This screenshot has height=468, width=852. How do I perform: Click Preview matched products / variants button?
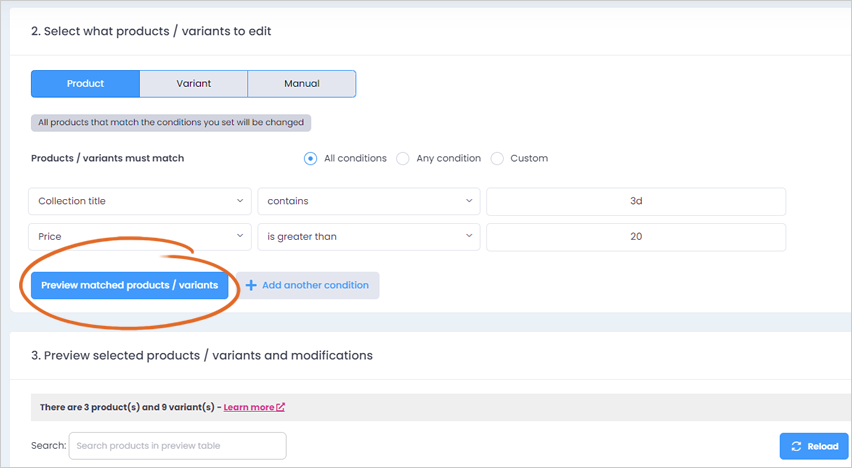pyautogui.click(x=129, y=285)
